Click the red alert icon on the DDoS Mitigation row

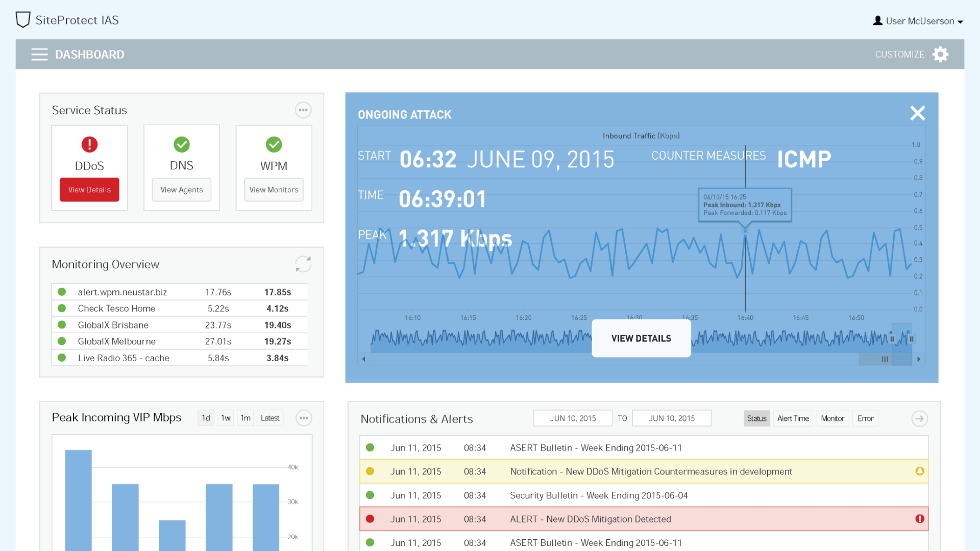pos(920,519)
